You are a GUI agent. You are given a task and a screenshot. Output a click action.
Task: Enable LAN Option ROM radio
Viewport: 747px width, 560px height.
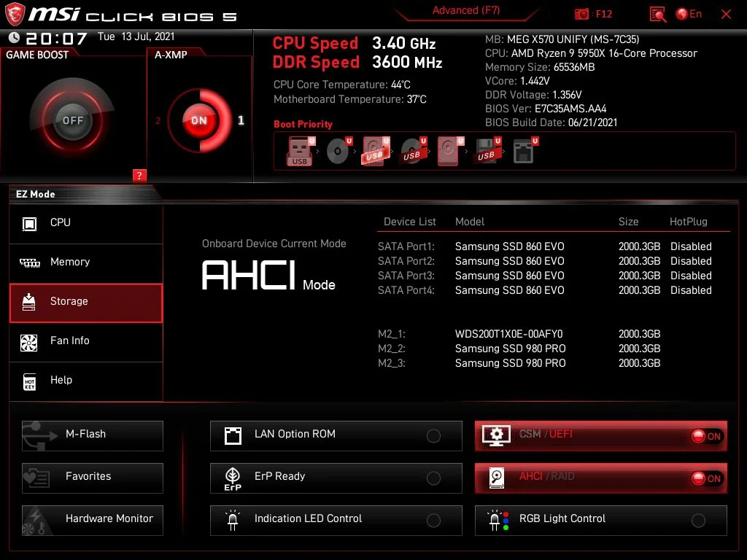tap(433, 436)
